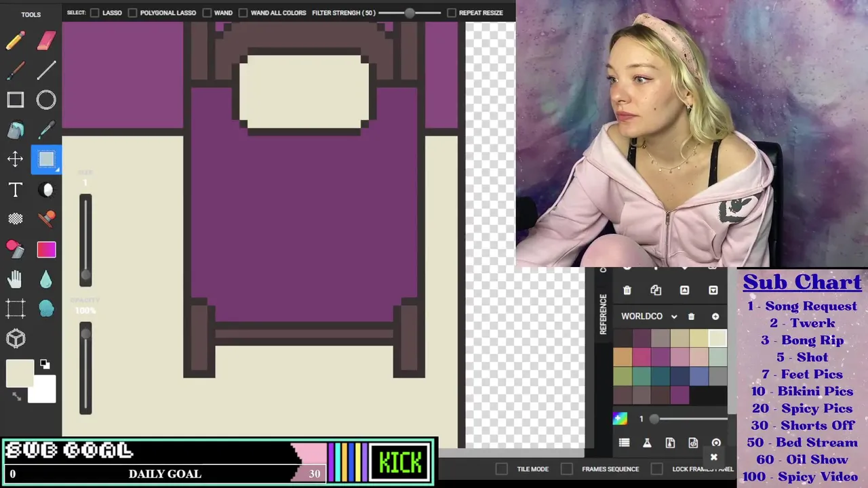Choose the navy blue palette swatch
The width and height of the screenshot is (868, 488).
click(680, 376)
